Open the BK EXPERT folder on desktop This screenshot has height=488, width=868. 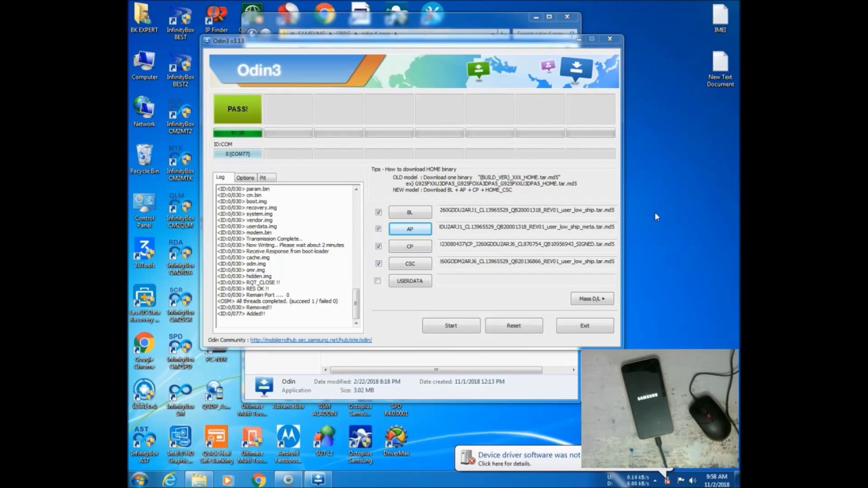pos(144,18)
